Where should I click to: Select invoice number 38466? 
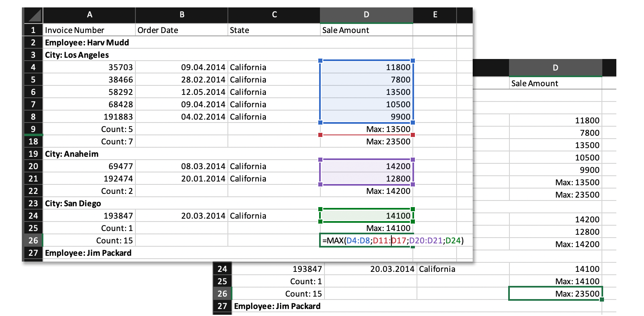click(x=89, y=80)
